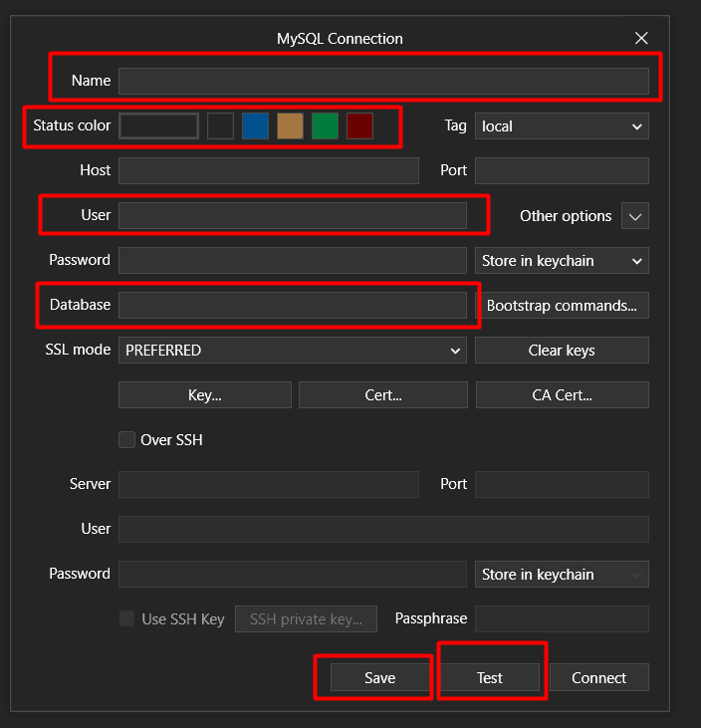701x728 pixels.
Task: Toggle the Use SSH Key checkbox
Action: pos(127,618)
